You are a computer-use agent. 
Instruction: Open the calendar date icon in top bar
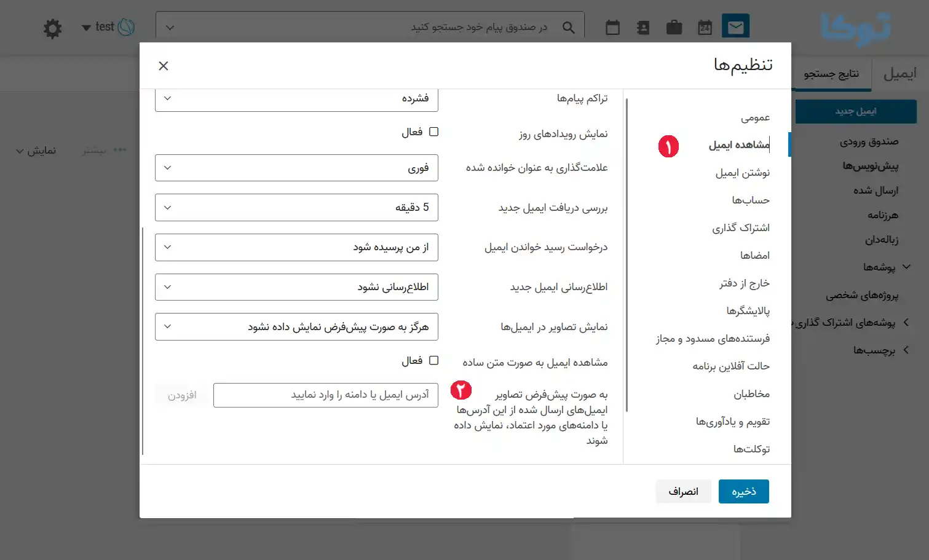click(x=705, y=28)
